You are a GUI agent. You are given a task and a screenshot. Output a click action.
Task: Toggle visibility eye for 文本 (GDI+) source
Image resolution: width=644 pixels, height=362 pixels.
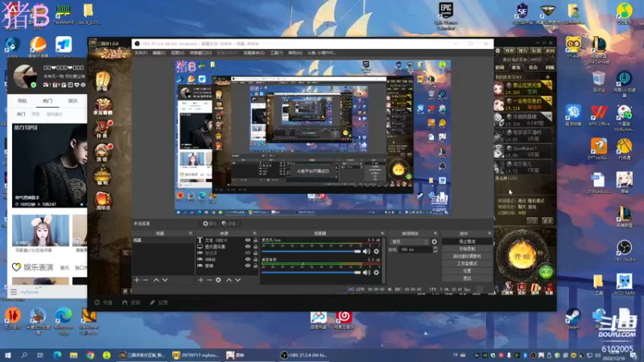pos(248,241)
